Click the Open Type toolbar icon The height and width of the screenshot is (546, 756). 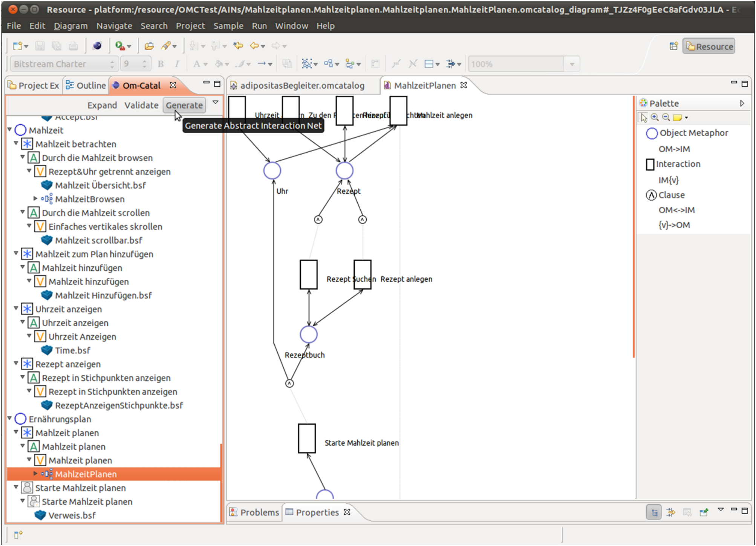tap(149, 46)
